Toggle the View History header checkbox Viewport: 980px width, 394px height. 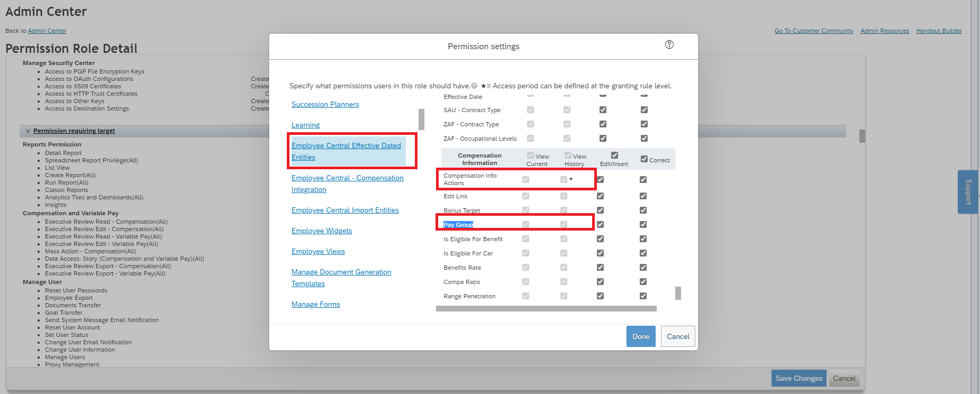coord(568,155)
